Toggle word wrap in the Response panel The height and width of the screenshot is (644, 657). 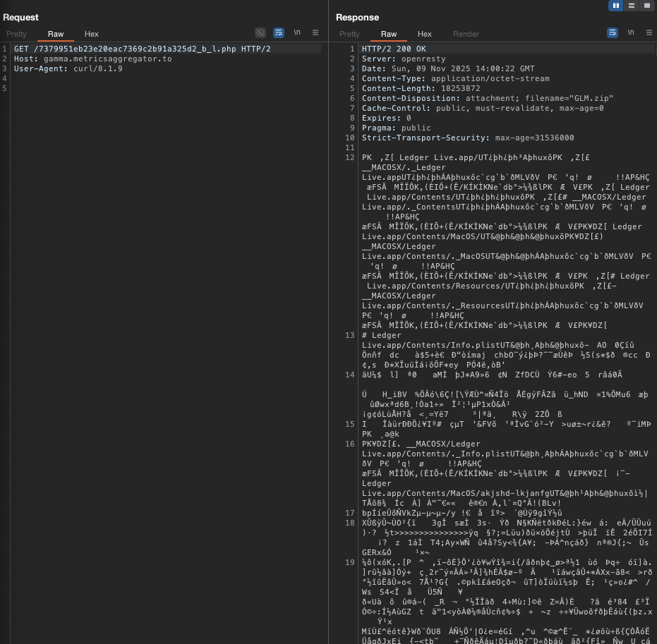(613, 32)
